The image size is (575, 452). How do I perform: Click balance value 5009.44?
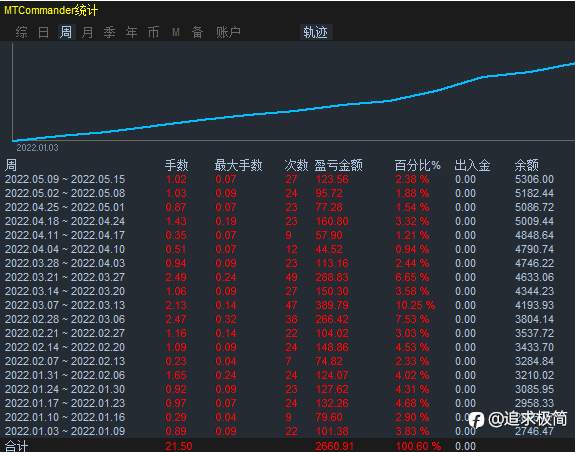click(x=534, y=221)
